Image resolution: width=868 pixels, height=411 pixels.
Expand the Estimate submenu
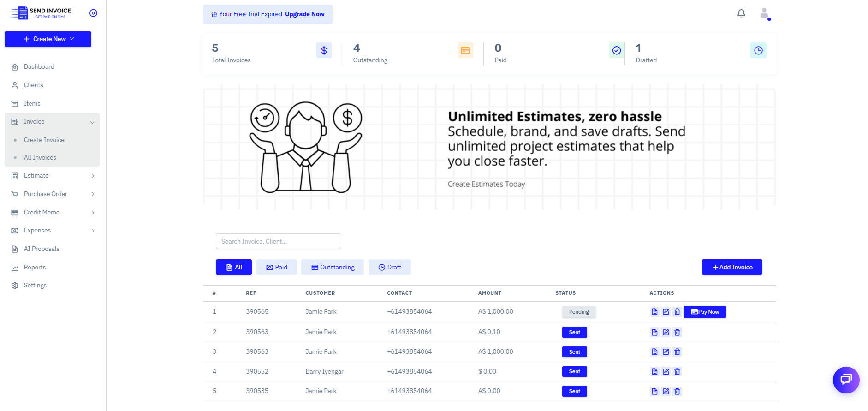(x=93, y=176)
